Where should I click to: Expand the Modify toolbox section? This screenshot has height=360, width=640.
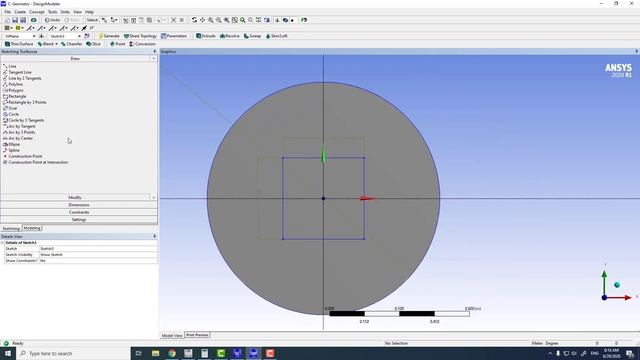click(75, 197)
